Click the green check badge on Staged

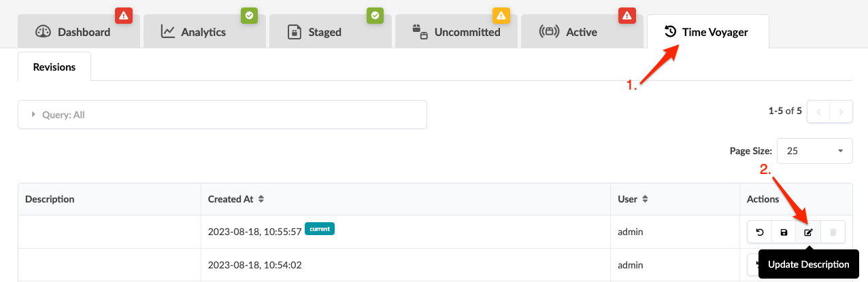375,15
